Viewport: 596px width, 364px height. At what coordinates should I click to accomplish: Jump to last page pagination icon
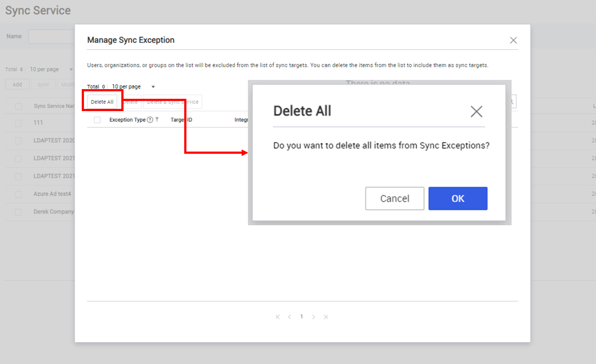(325, 317)
